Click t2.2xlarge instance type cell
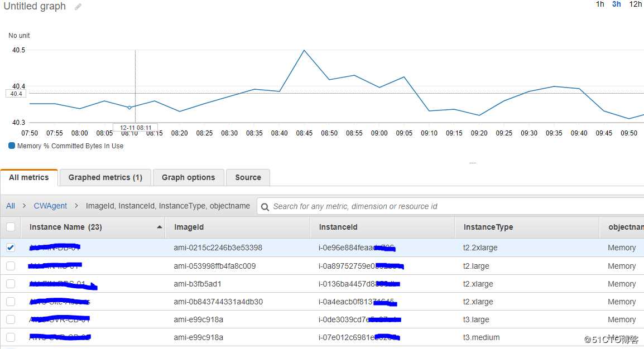The width and height of the screenshot is (644, 349). [480, 248]
